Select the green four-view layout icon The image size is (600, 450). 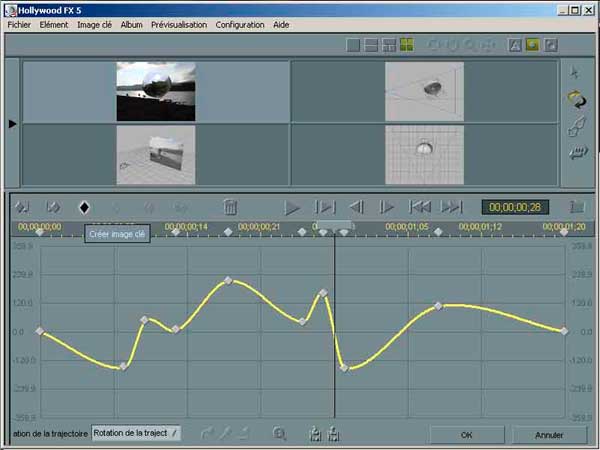click(406, 45)
